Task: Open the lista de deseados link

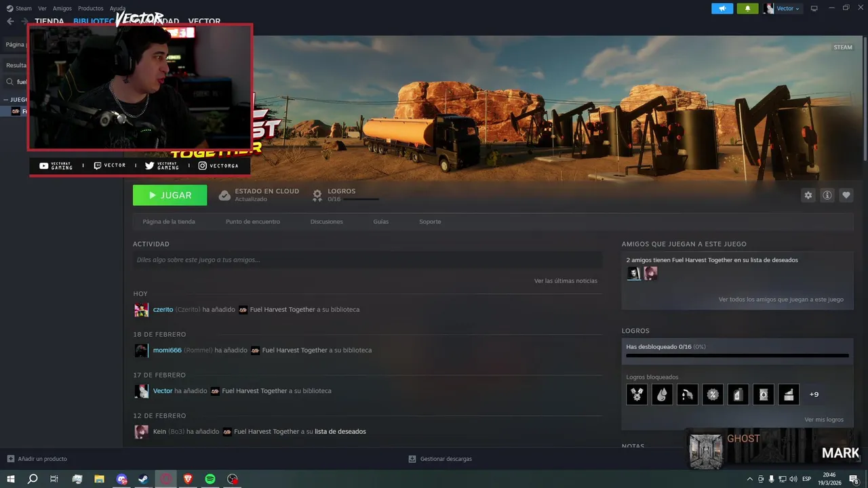Action: tap(340, 432)
